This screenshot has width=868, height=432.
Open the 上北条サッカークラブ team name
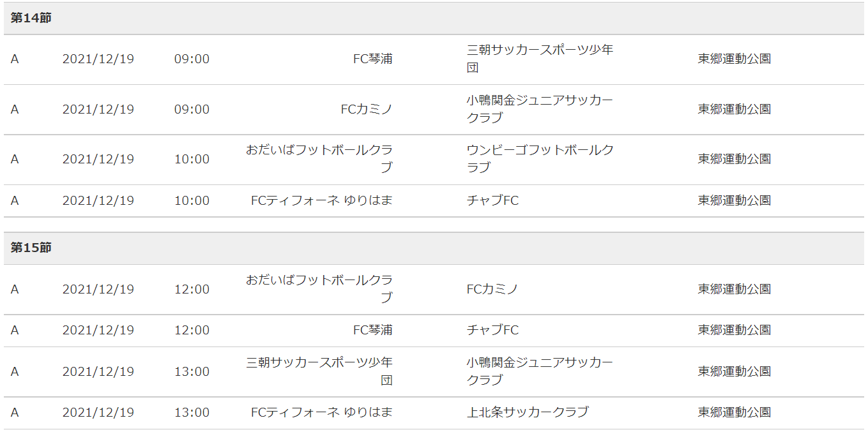(528, 412)
